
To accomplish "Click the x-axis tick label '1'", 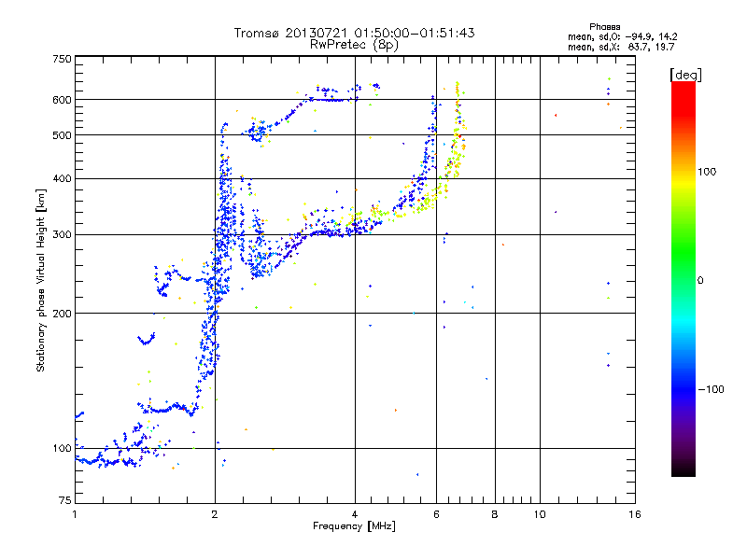I will pyautogui.click(x=75, y=514).
